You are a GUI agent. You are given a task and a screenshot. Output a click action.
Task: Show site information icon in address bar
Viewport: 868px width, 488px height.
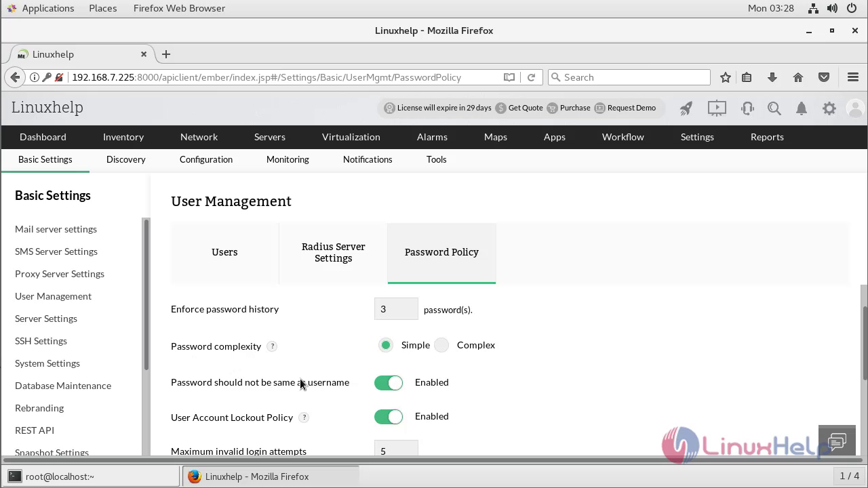35,77
